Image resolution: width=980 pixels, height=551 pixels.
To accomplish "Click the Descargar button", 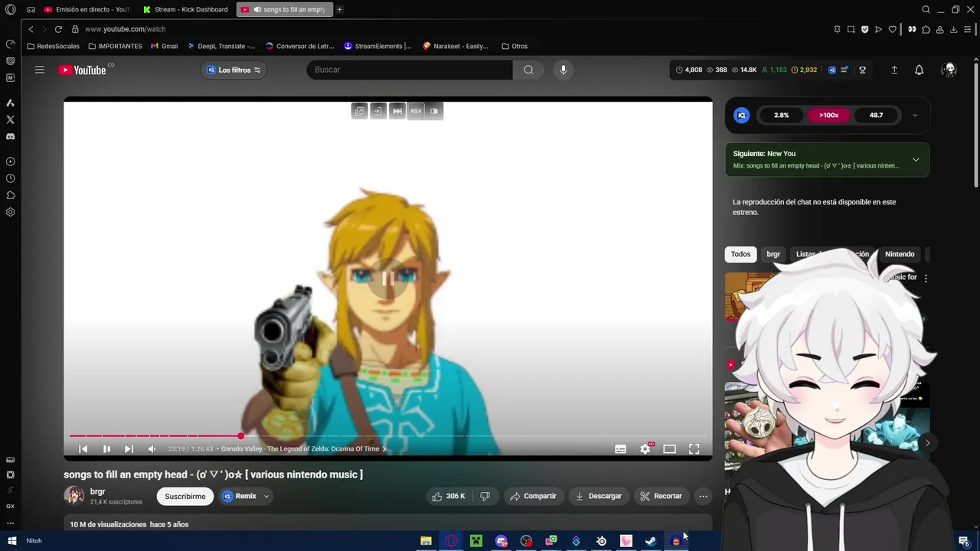I will (x=599, y=496).
